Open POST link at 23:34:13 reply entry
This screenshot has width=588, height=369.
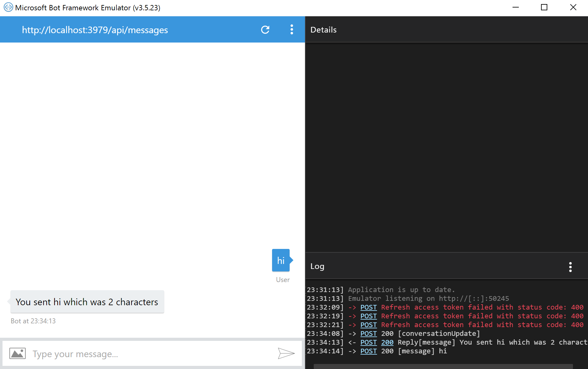(x=369, y=342)
